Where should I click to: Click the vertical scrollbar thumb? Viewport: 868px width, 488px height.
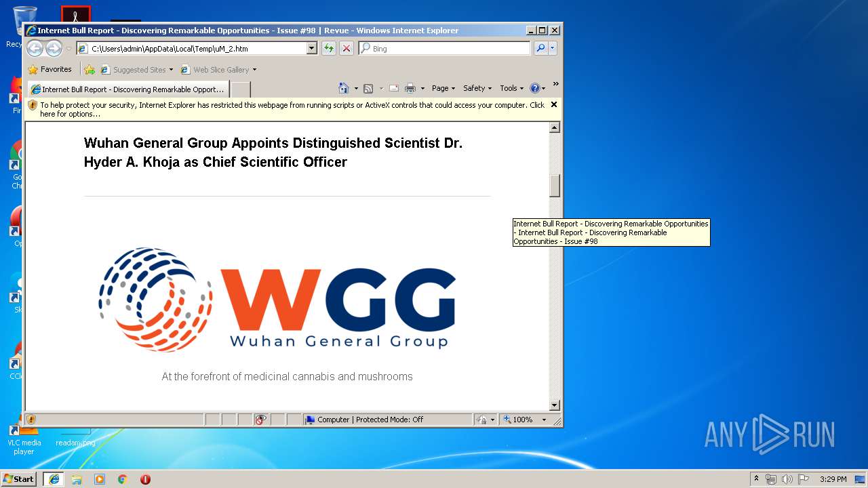click(x=555, y=186)
